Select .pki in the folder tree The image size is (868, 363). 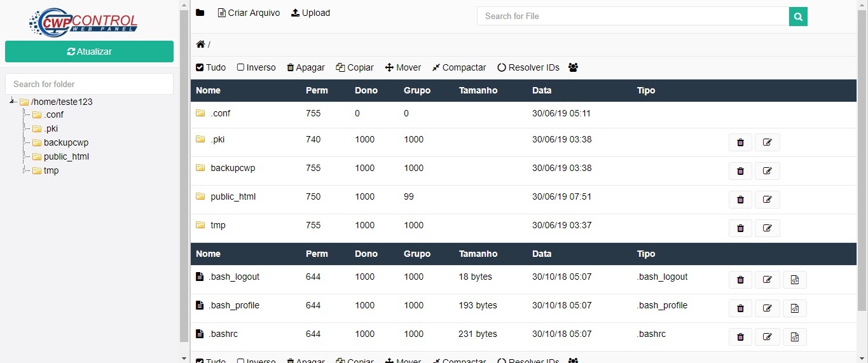(51, 129)
